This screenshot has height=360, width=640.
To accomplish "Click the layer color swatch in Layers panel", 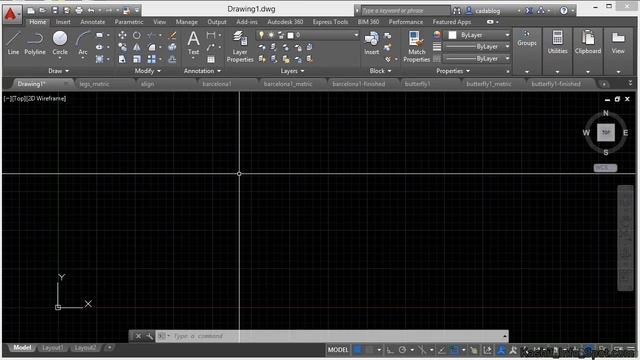I will [290, 35].
